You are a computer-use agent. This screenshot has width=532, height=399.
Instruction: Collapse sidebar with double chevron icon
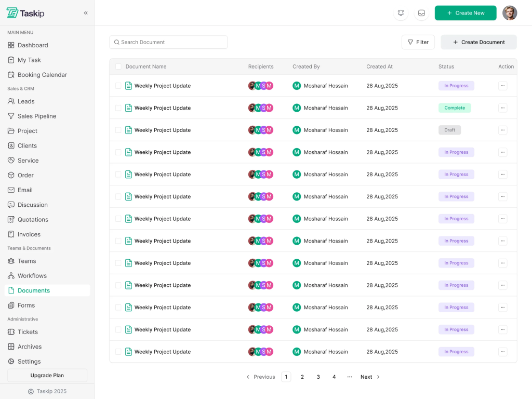(86, 13)
